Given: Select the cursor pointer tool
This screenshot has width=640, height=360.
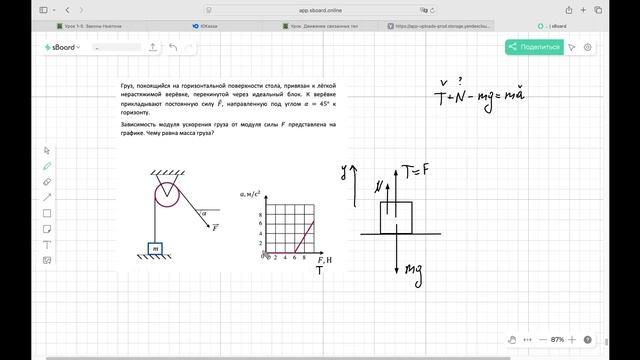Looking at the screenshot, I should [x=47, y=151].
